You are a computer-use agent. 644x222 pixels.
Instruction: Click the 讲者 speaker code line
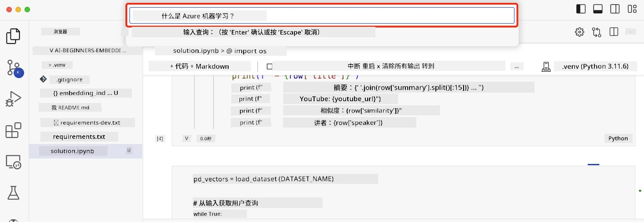pyautogui.click(x=349, y=123)
